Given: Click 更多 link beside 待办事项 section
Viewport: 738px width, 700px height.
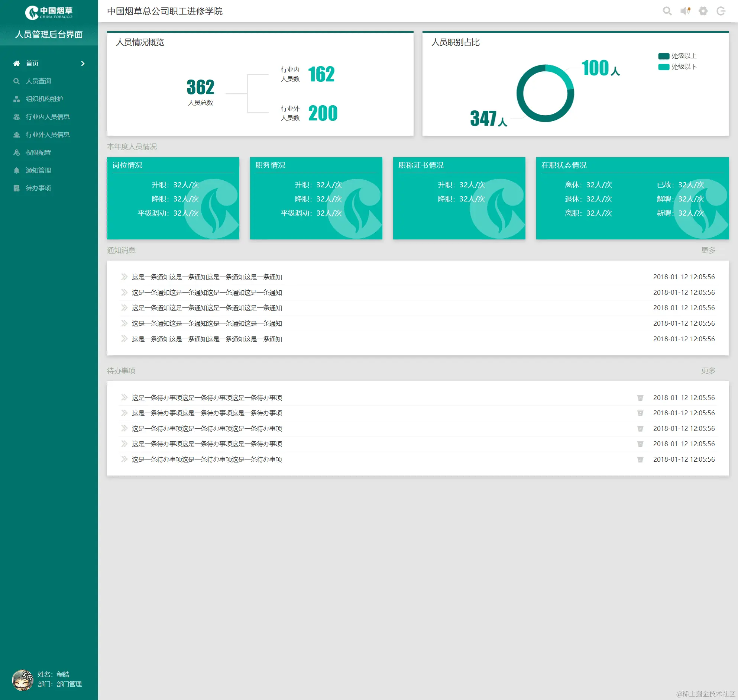Looking at the screenshot, I should click(708, 371).
